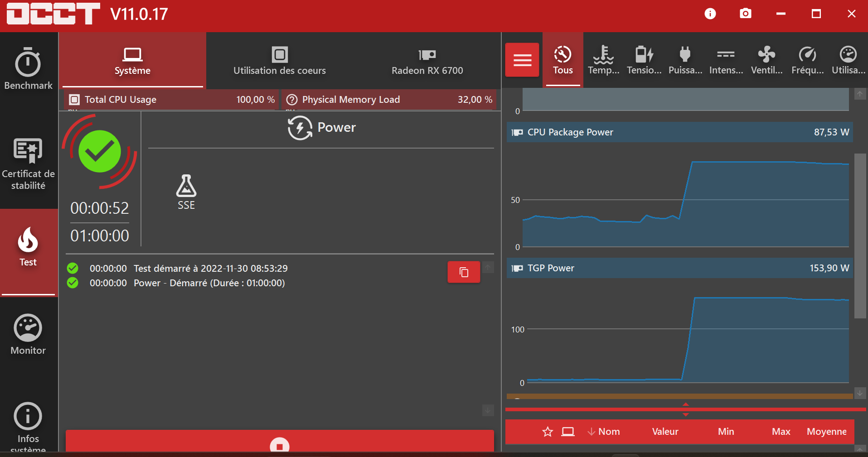The height and width of the screenshot is (457, 868).
Task: Select the SSE flask icon
Action: pos(186,186)
